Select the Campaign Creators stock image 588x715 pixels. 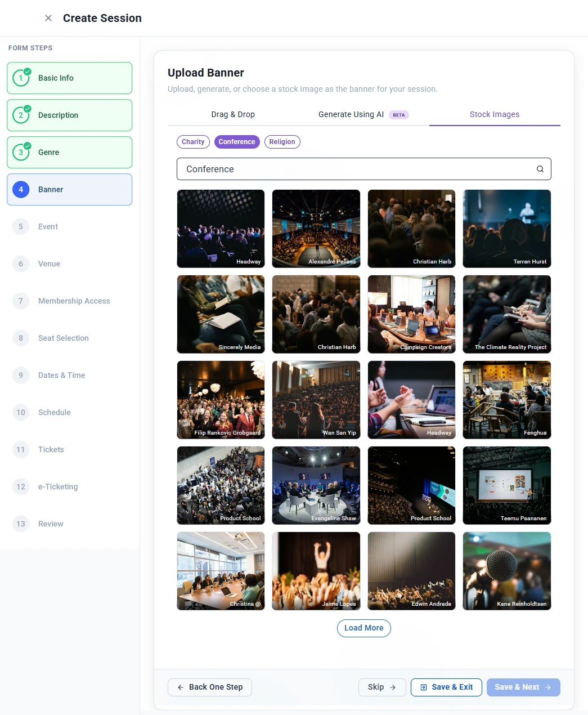coord(411,314)
